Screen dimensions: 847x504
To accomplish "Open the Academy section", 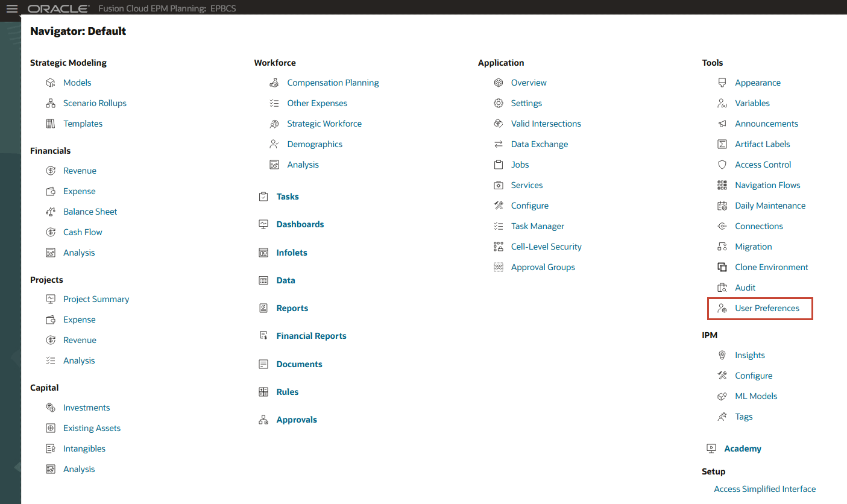I will pyautogui.click(x=743, y=449).
